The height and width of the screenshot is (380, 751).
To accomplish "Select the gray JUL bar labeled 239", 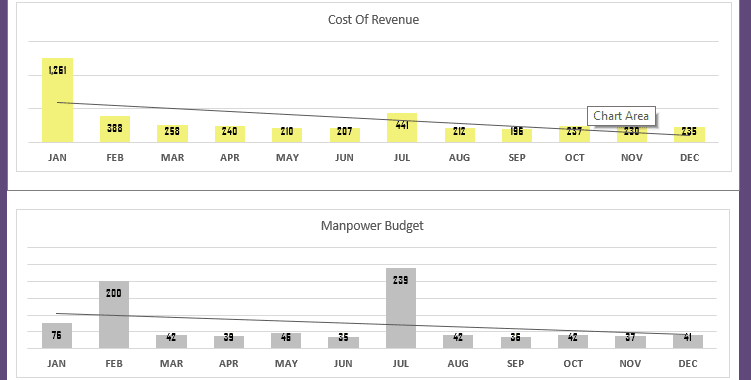I will point(400,308).
